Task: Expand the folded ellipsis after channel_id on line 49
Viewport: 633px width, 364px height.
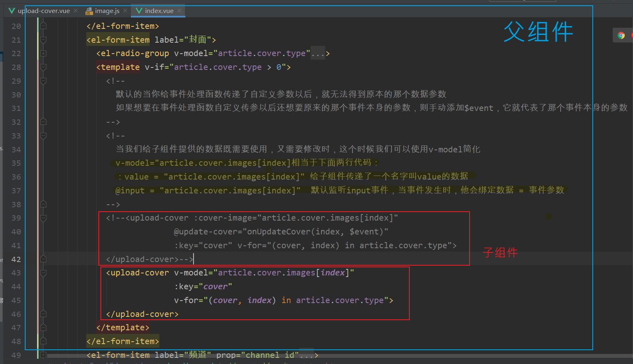Action: coord(307,355)
